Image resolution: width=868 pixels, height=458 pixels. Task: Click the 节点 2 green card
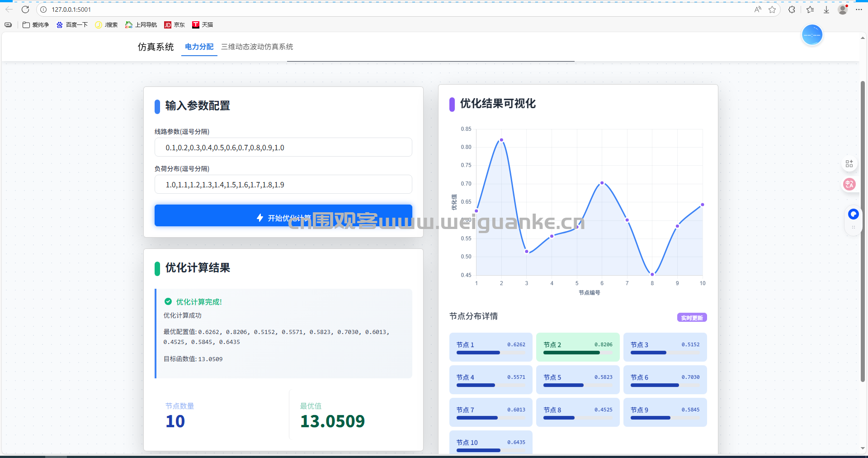tap(577, 347)
